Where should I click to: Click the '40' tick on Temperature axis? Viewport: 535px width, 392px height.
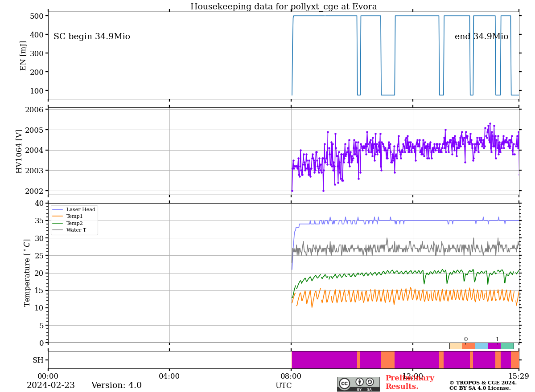(x=39, y=203)
